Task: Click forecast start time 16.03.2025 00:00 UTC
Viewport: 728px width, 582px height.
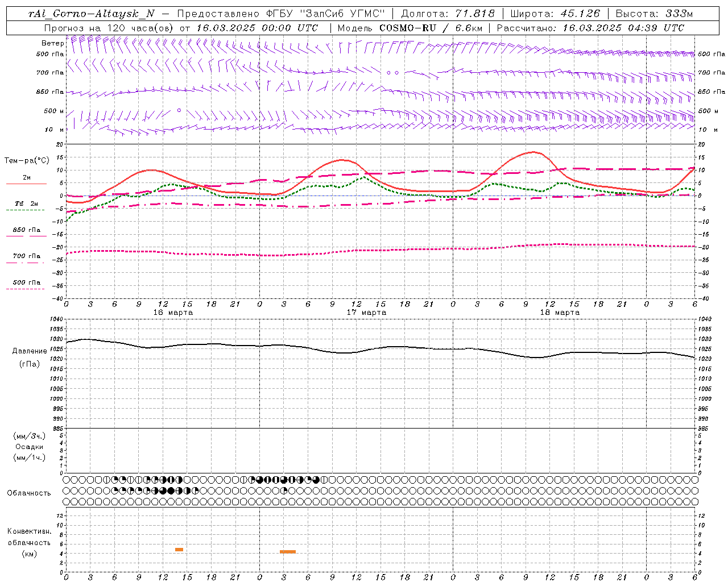Action: [x=258, y=28]
